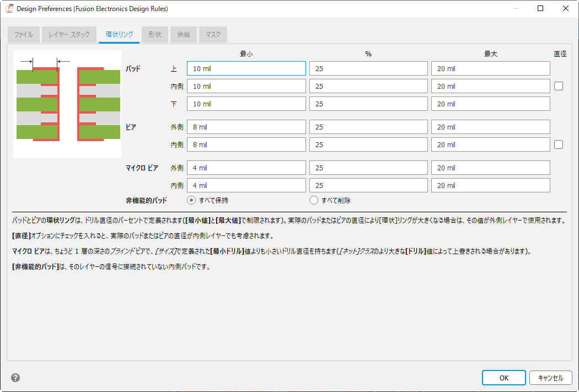Click the パッド 内側 最小 field

[x=246, y=86]
